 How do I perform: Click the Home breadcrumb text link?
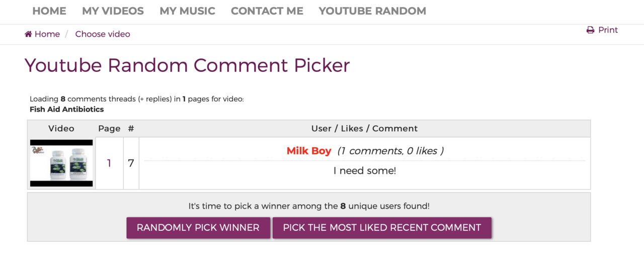47,34
